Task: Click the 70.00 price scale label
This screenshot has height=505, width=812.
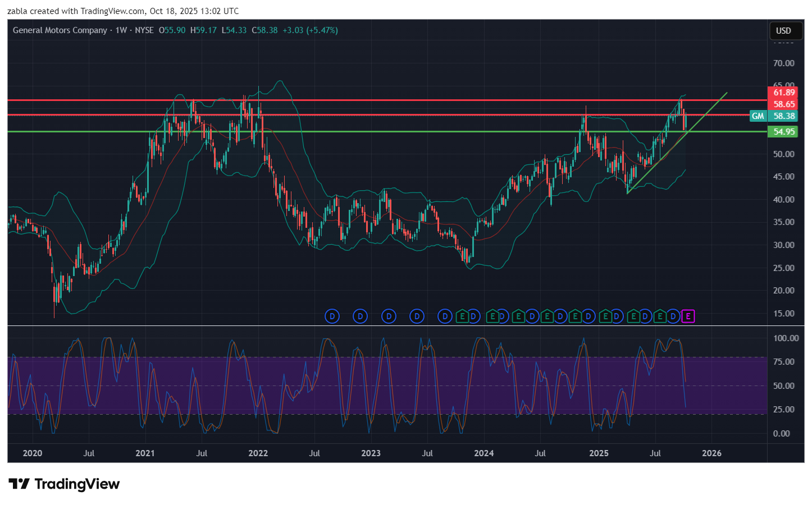Action: tap(784, 63)
